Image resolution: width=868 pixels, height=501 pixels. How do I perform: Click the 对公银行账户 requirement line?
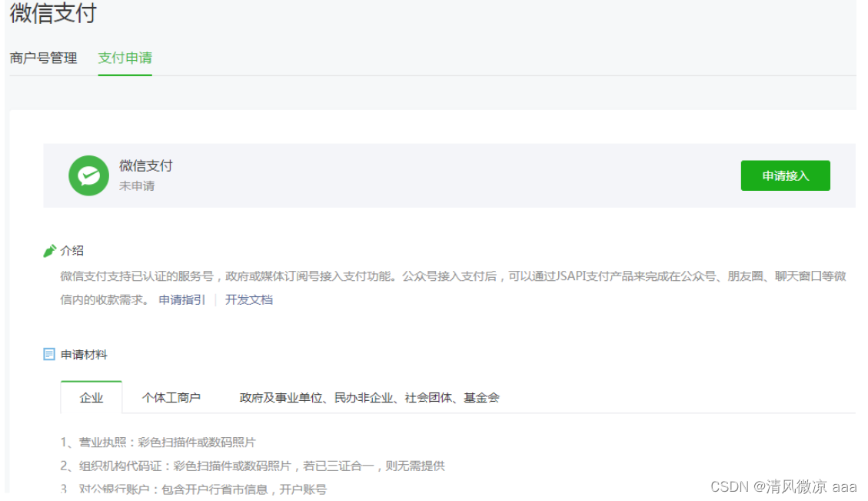pyautogui.click(x=193, y=489)
